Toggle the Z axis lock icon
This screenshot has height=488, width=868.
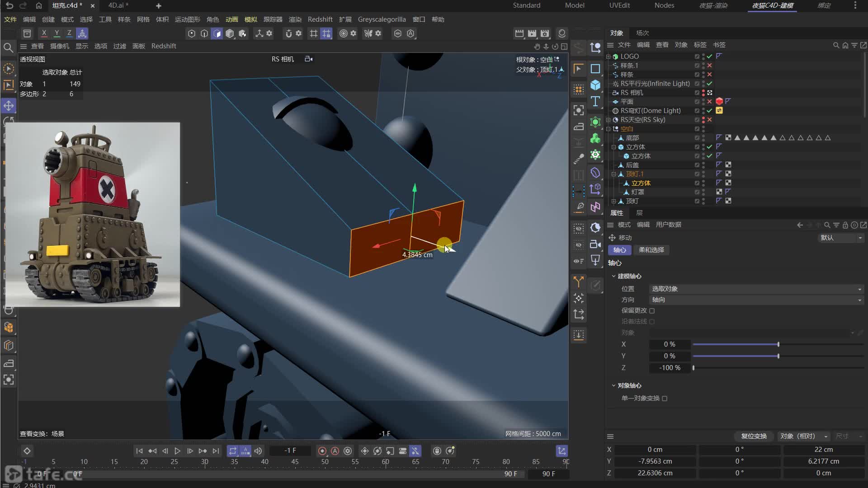tap(69, 33)
